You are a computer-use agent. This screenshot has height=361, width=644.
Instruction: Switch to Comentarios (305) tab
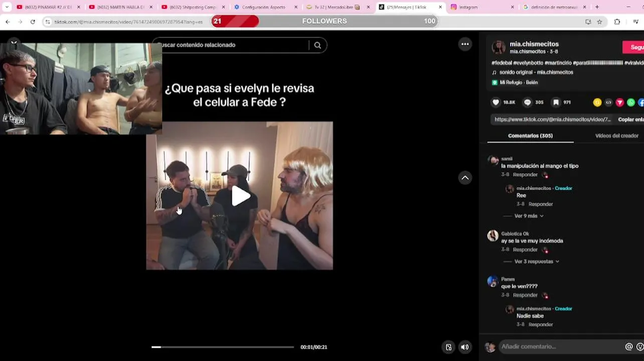530,136
